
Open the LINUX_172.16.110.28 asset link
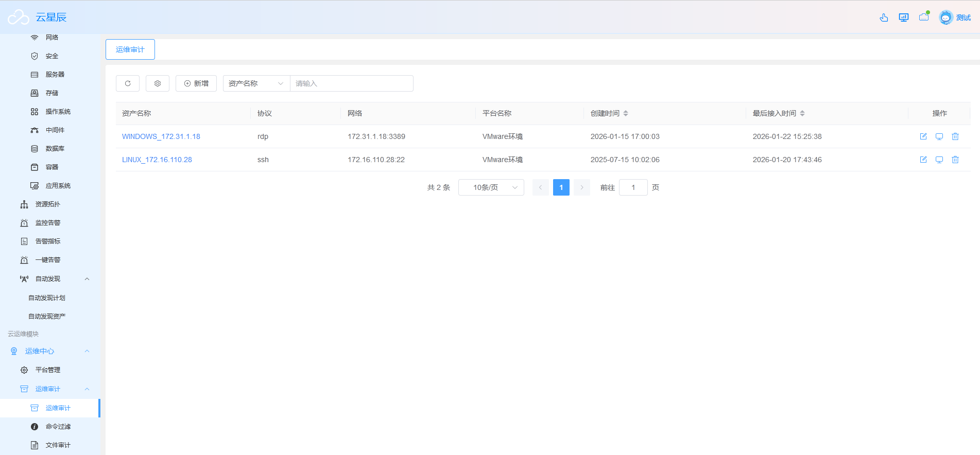pyautogui.click(x=157, y=160)
